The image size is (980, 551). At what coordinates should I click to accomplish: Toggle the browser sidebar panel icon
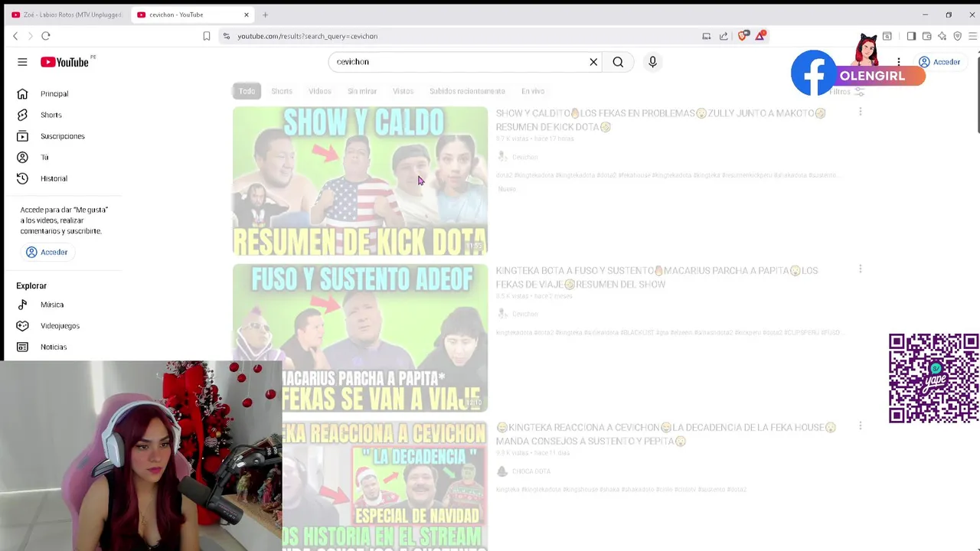[x=911, y=36]
